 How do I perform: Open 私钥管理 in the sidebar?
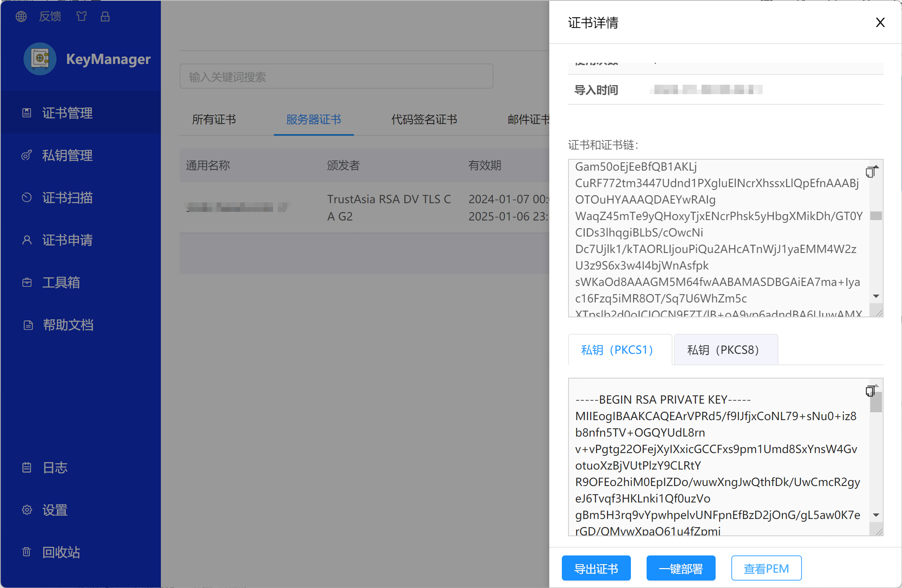[x=67, y=156]
